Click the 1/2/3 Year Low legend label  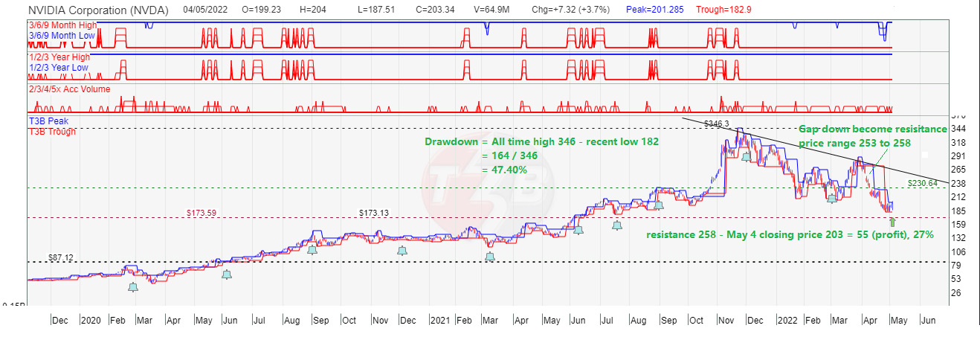coord(58,68)
